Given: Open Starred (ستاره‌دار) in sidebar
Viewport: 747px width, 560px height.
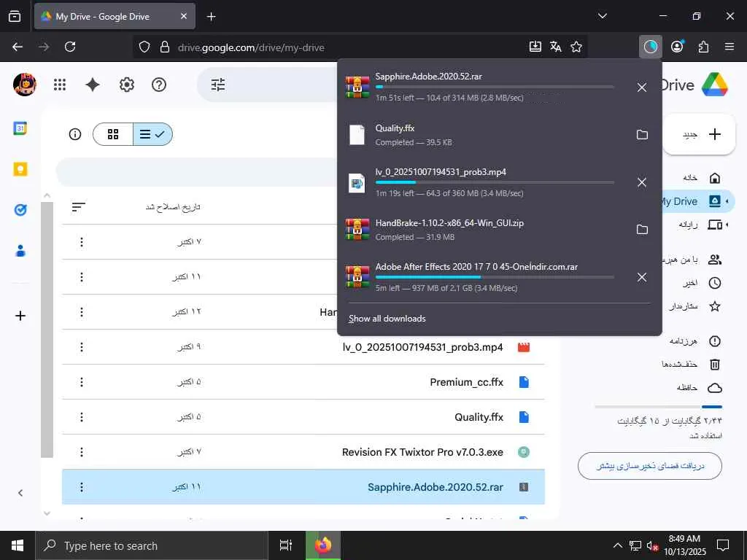Looking at the screenshot, I should pyautogui.click(x=694, y=306).
